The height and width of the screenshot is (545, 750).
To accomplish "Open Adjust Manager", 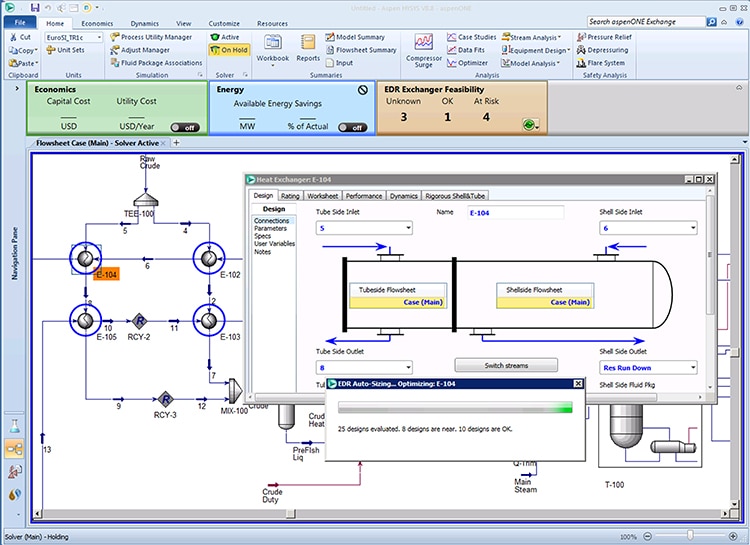I will tap(140, 50).
